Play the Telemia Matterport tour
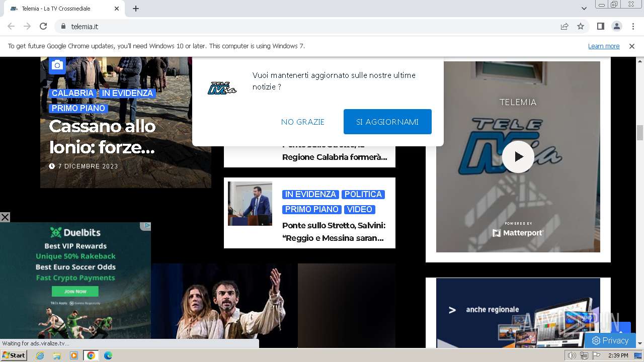 tap(518, 157)
